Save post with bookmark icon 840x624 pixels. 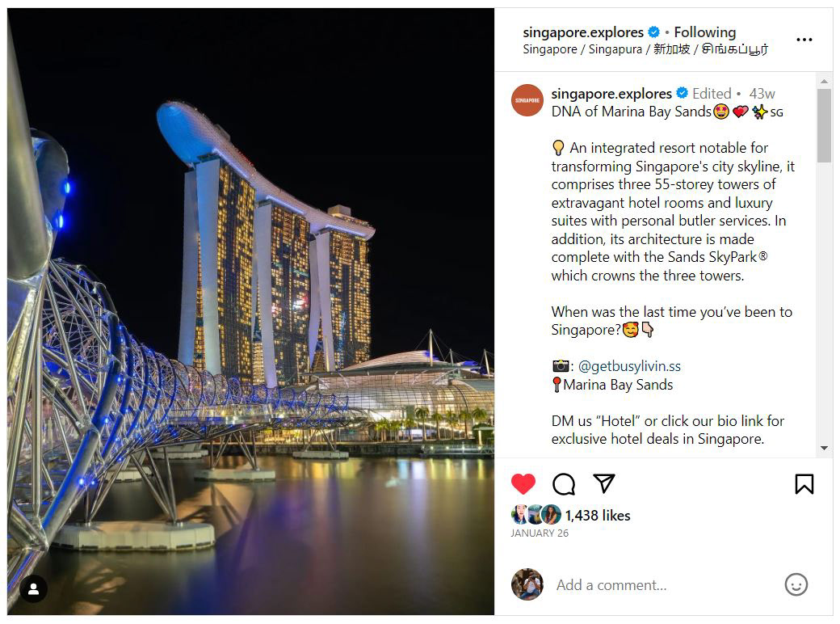tap(804, 484)
